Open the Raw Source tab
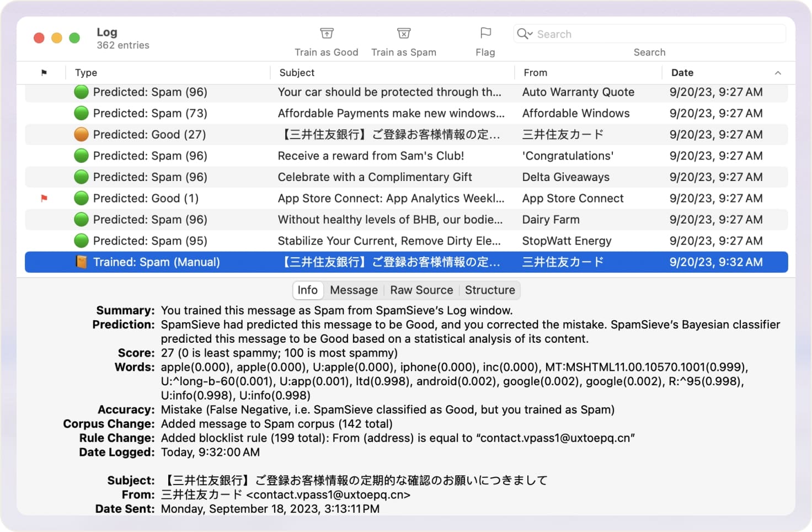 tap(421, 290)
